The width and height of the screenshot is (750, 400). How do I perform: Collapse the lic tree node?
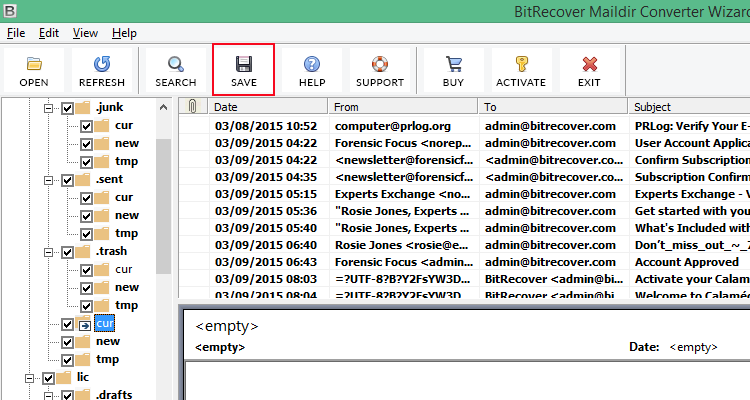tap(29, 378)
